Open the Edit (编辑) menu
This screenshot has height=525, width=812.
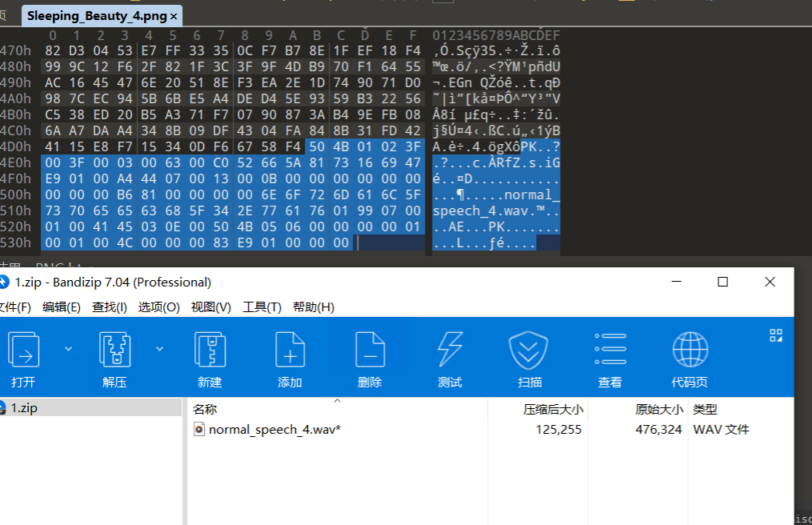click(x=61, y=307)
